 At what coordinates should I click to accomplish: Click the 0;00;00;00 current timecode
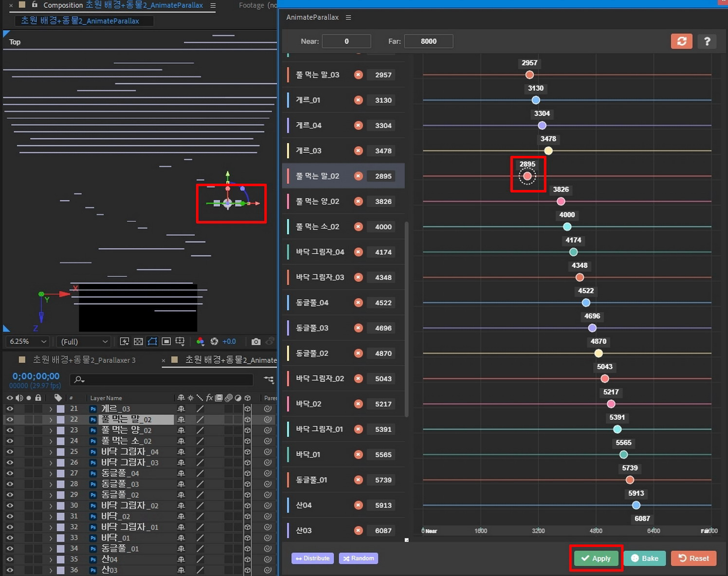(36, 376)
